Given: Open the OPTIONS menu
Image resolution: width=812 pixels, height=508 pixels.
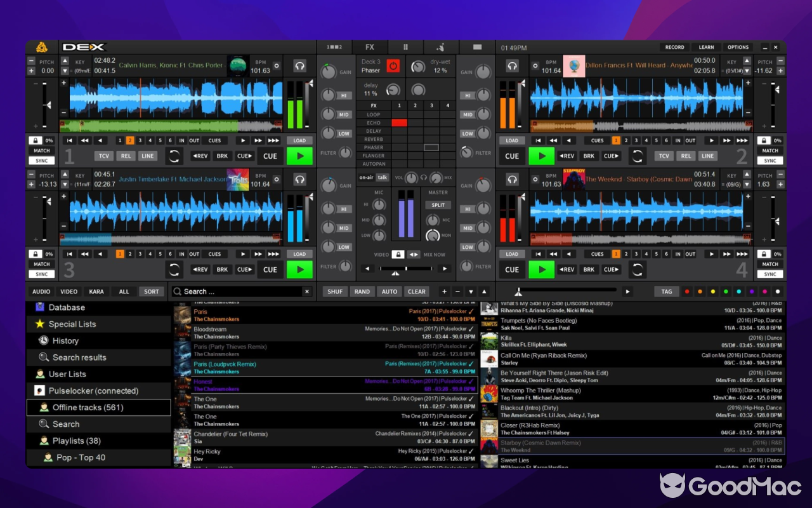Looking at the screenshot, I should coord(738,47).
